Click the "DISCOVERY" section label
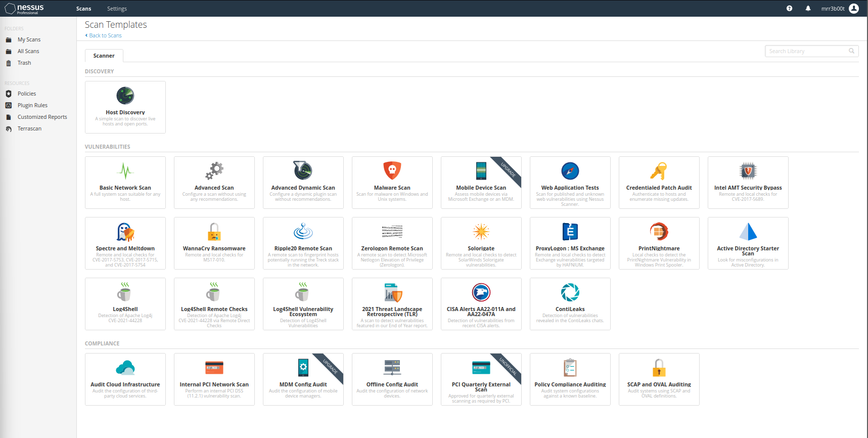 99,71
